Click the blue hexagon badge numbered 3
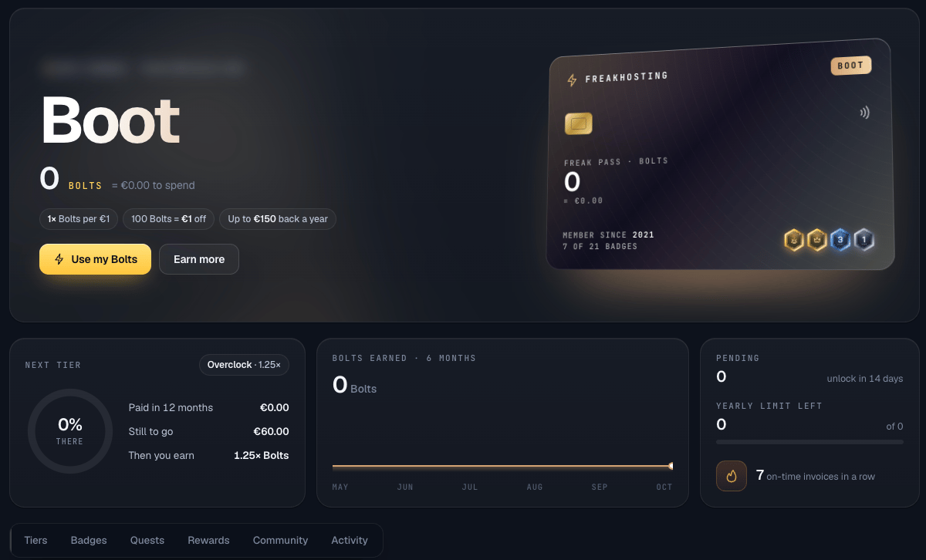This screenshot has width=926, height=560. click(x=840, y=240)
